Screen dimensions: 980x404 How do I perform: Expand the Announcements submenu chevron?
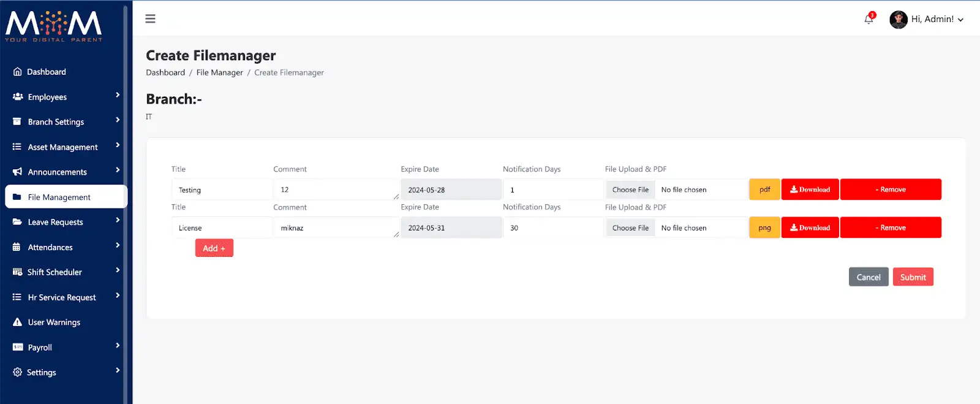[118, 170]
